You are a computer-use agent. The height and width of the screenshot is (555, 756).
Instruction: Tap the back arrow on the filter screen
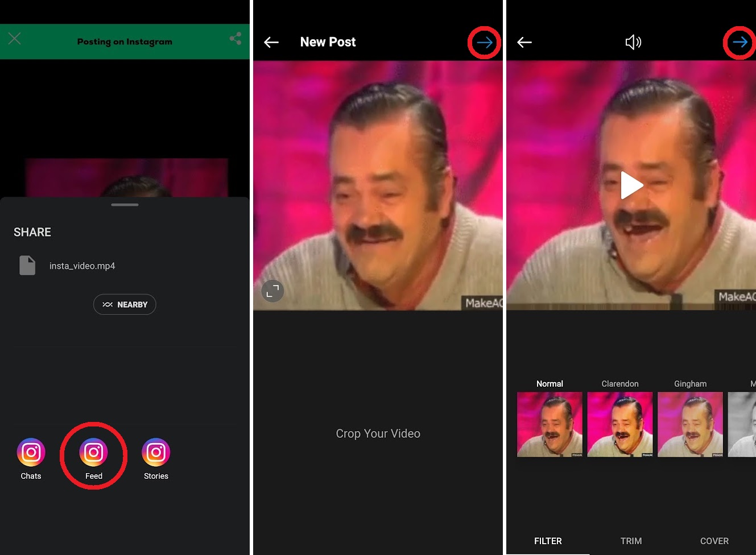pos(524,42)
